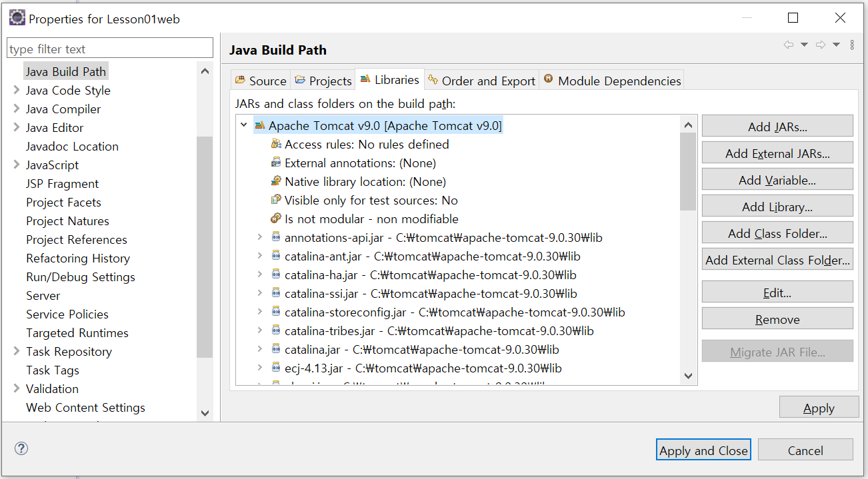Click the catalina-storeconfig.jar jar icon
The height and width of the screenshot is (479, 868).
coord(276,312)
